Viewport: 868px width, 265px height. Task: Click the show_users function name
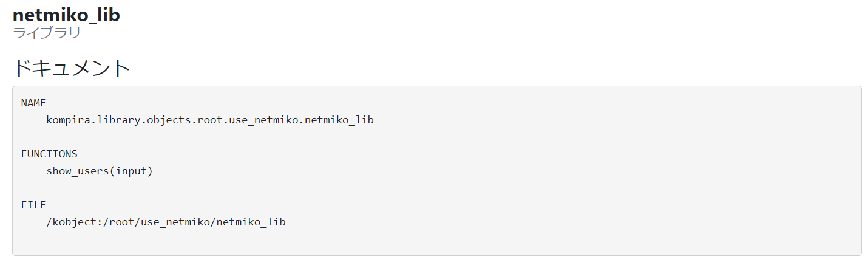tap(78, 171)
